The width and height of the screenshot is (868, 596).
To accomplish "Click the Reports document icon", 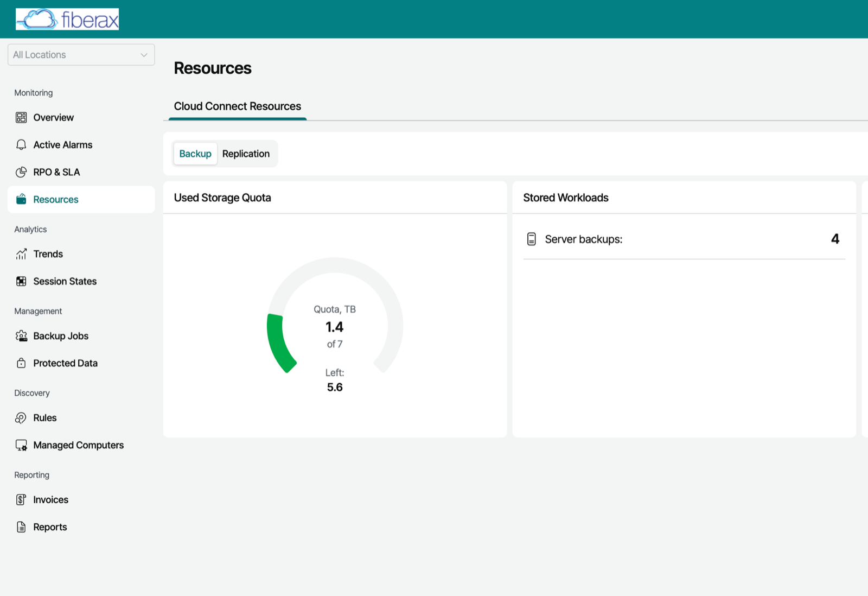I will [21, 527].
